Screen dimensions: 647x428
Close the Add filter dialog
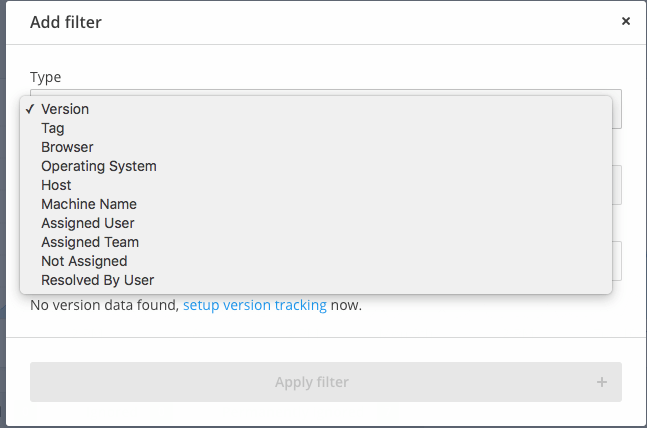point(626,21)
